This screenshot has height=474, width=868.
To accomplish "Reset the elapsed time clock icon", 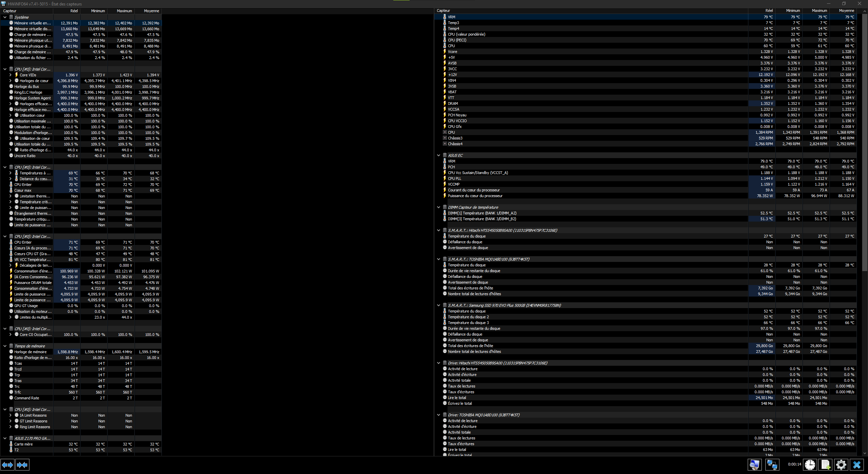I will pos(810,465).
